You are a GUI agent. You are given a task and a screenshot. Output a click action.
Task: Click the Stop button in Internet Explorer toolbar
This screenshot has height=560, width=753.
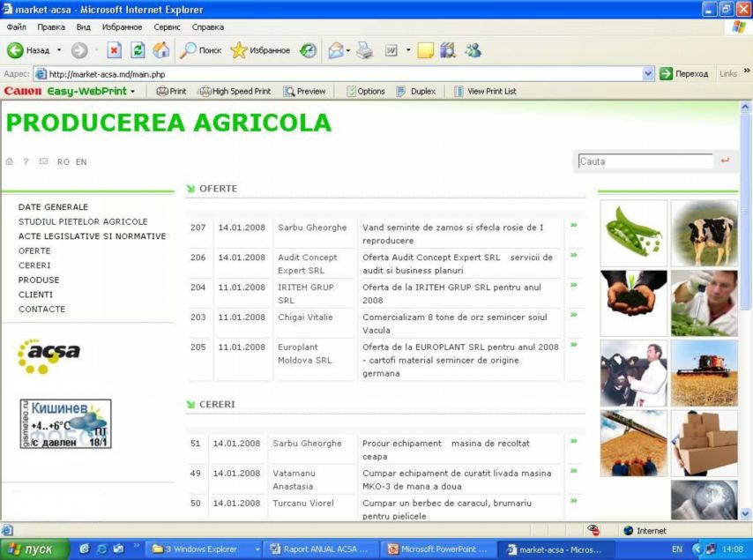(x=114, y=50)
